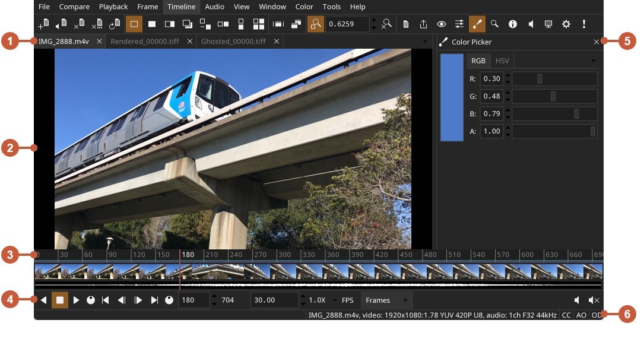Toggle the View eye icon in toolbar
This screenshot has width=644, height=339.
point(442,24)
